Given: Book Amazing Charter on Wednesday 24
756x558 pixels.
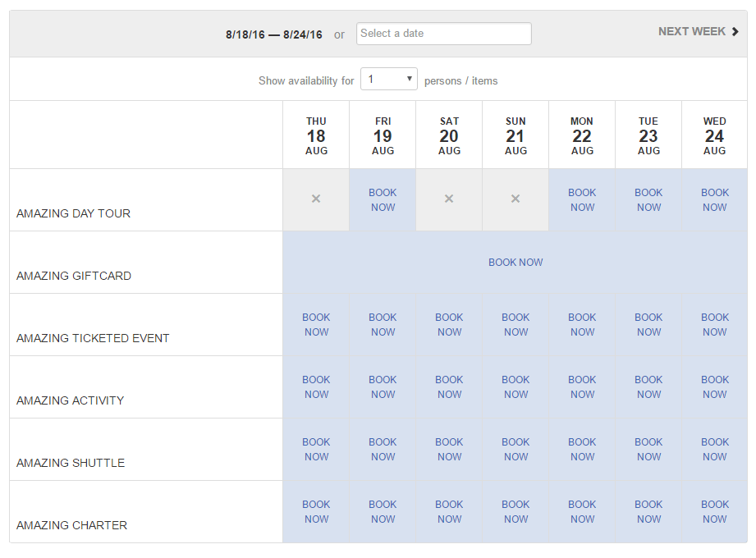Looking at the screenshot, I should 715,512.
